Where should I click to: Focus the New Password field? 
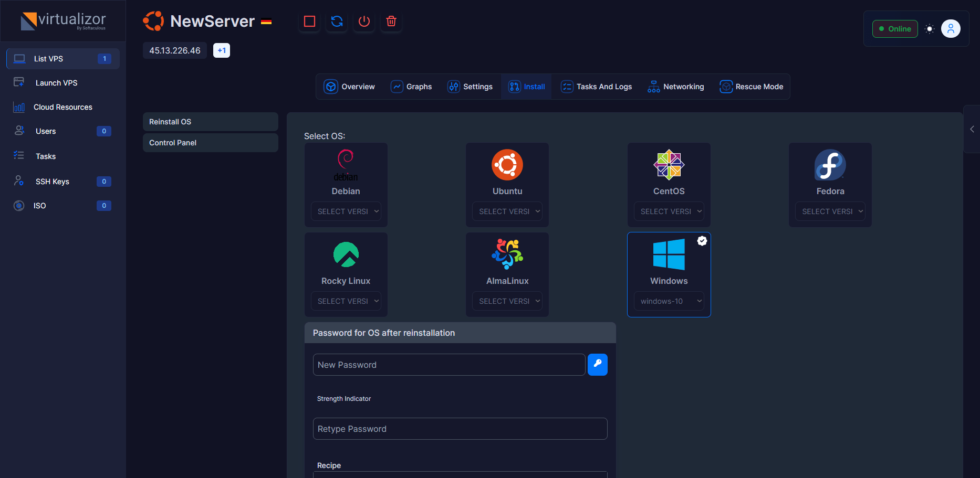coord(449,365)
